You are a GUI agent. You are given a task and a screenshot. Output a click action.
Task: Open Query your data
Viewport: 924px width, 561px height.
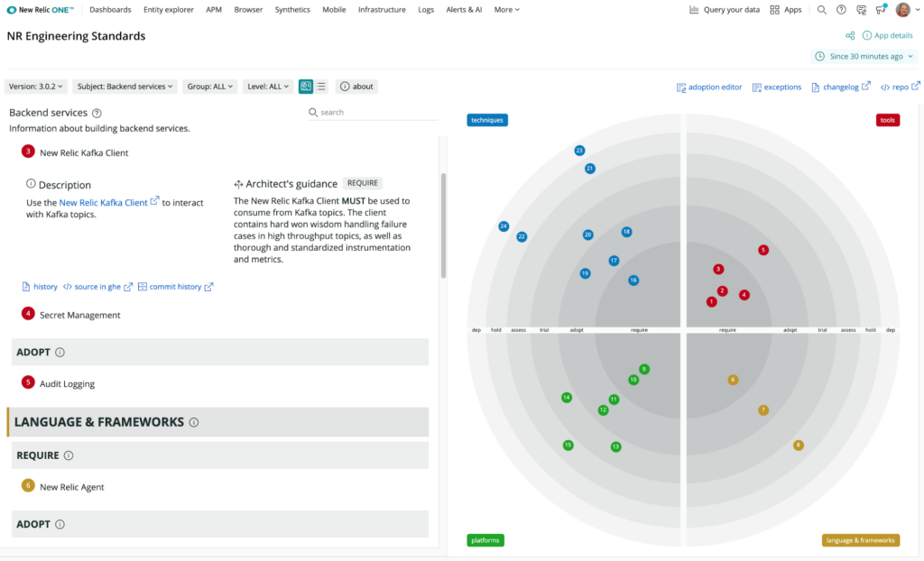(725, 9)
